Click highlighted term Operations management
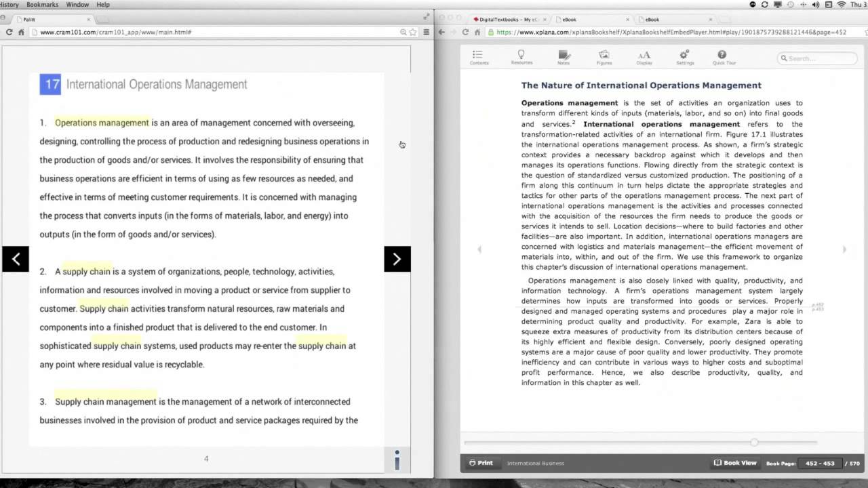Screen dimensions: 868x488 pos(102,123)
